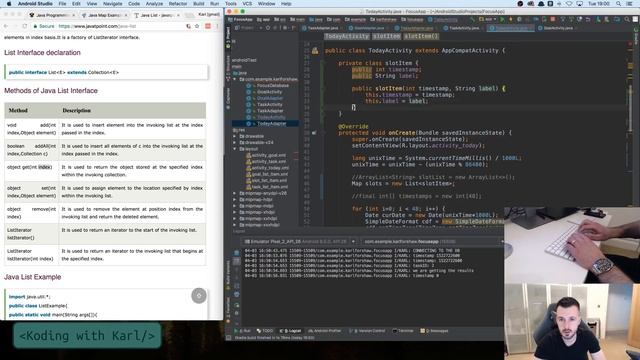
Task: Open the app run configuration dropdown
Action: [488, 19]
